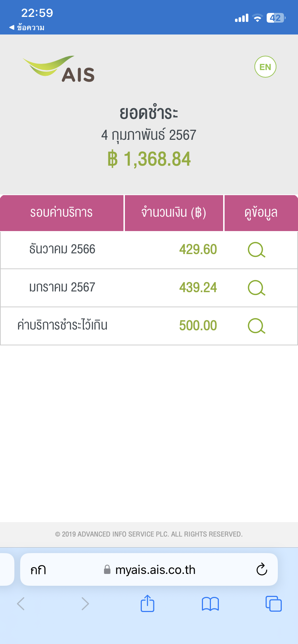This screenshot has height=644, width=298.
Task: Tap the ธันวาคม 2566 billing cycle label
Action: [62, 249]
